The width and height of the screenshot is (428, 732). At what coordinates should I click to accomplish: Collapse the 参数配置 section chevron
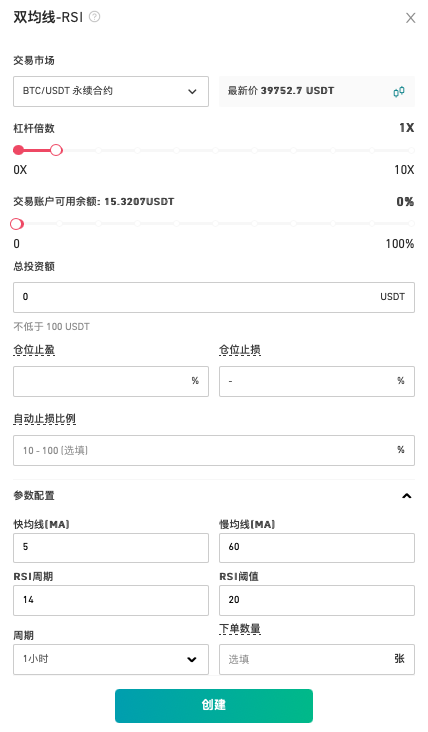pos(407,496)
